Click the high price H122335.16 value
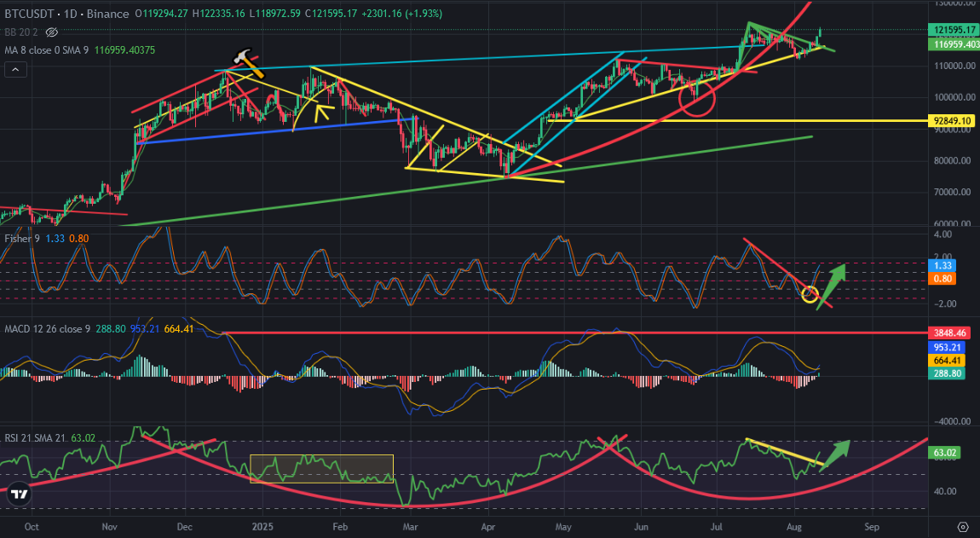The height and width of the screenshot is (538, 980). point(218,13)
